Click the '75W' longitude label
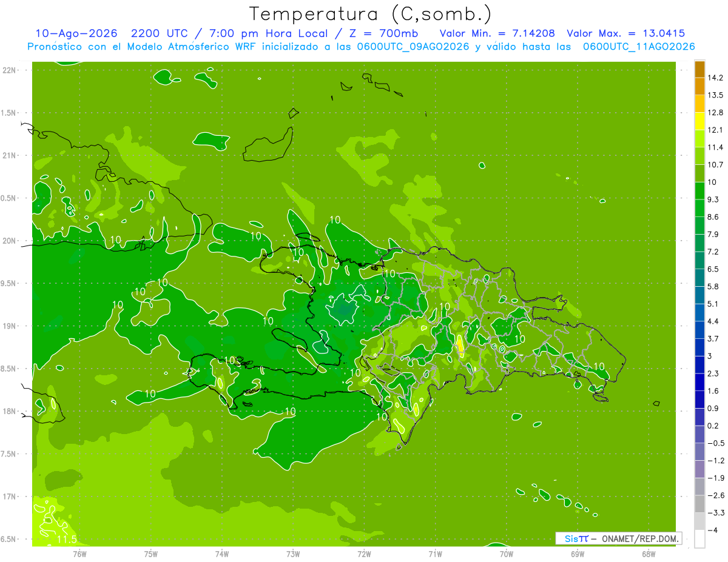Viewport: 728px width, 562px height. (x=151, y=554)
